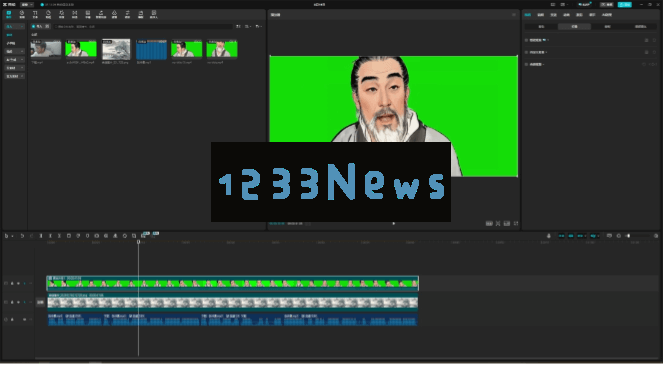This screenshot has height=365, width=663.
Task: Open the Digital Human icon in top toolbar
Action: coord(154,14)
